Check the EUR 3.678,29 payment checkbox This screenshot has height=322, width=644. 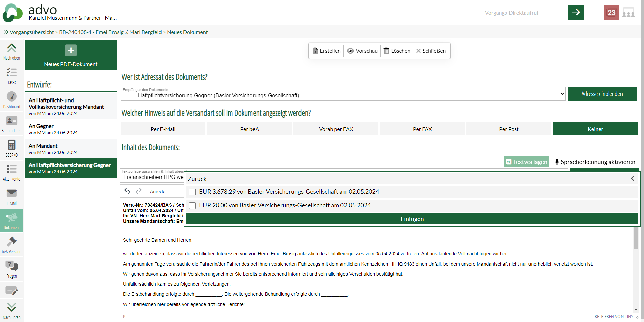pos(192,192)
